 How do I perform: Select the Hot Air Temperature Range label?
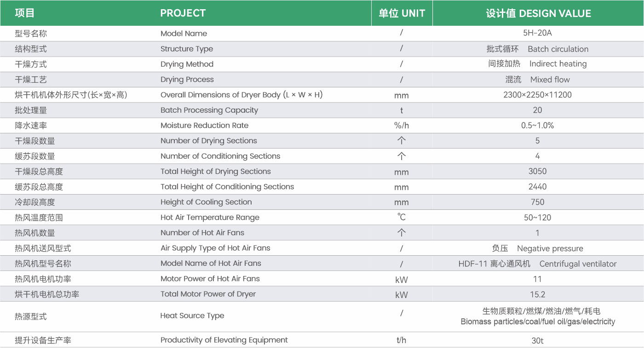pos(210,218)
